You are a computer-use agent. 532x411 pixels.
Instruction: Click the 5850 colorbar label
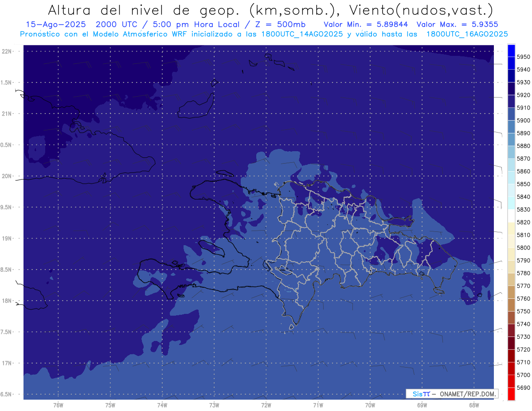pos(523,184)
